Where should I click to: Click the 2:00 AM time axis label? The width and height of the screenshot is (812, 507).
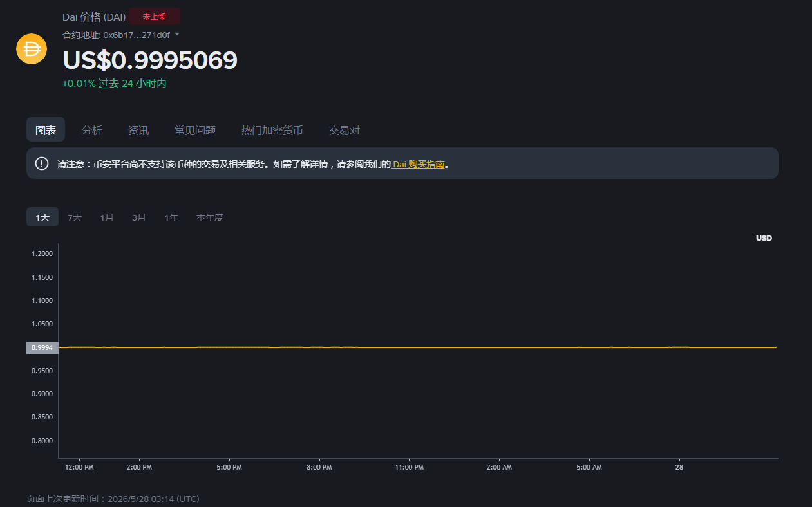(x=499, y=467)
